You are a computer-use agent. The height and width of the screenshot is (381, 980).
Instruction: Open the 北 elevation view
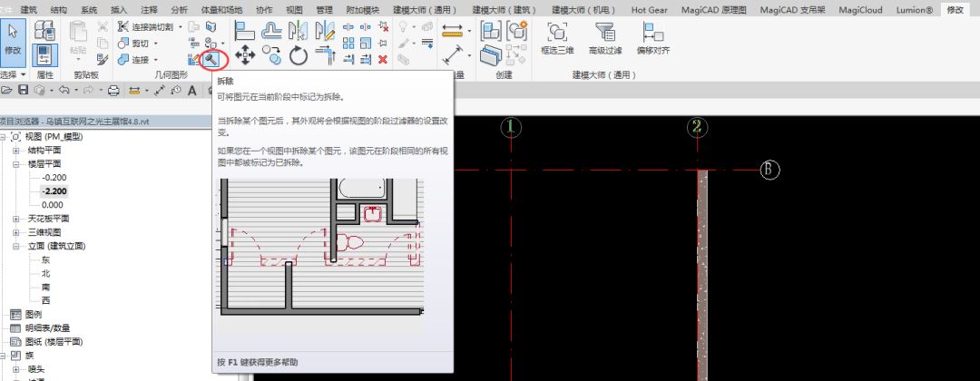tap(45, 274)
